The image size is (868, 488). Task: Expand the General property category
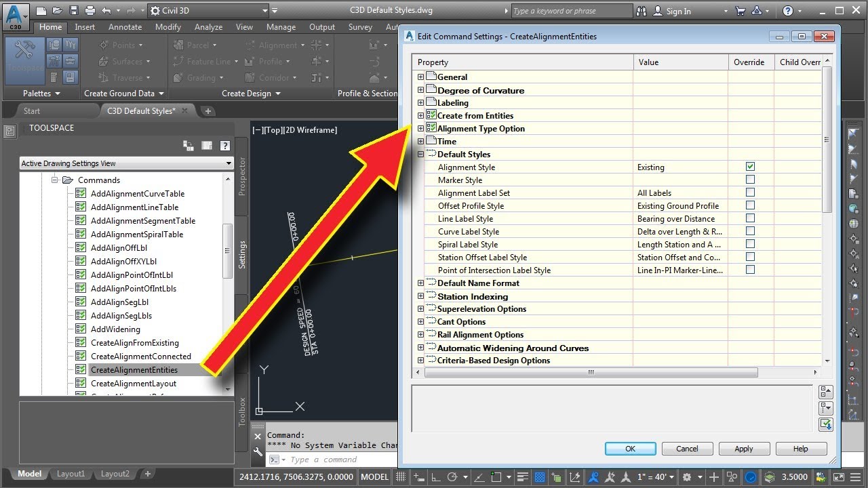click(x=420, y=77)
